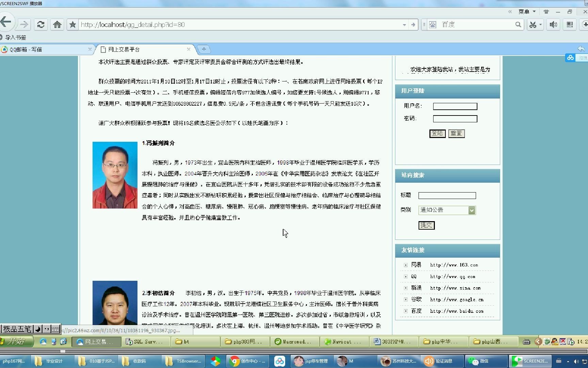Open the bt folder taskbar item
Viewport: 588px width, 368px height.
(195, 341)
